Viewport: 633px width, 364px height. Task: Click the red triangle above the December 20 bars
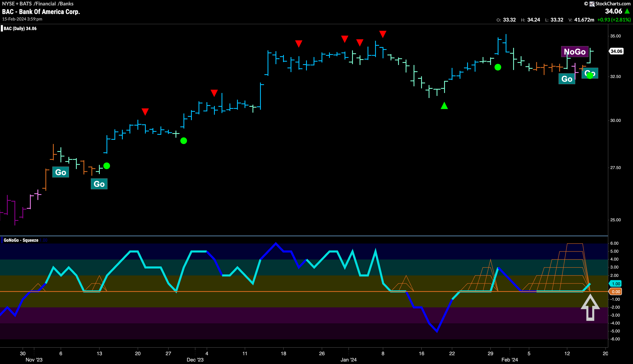pyautogui.click(x=299, y=44)
